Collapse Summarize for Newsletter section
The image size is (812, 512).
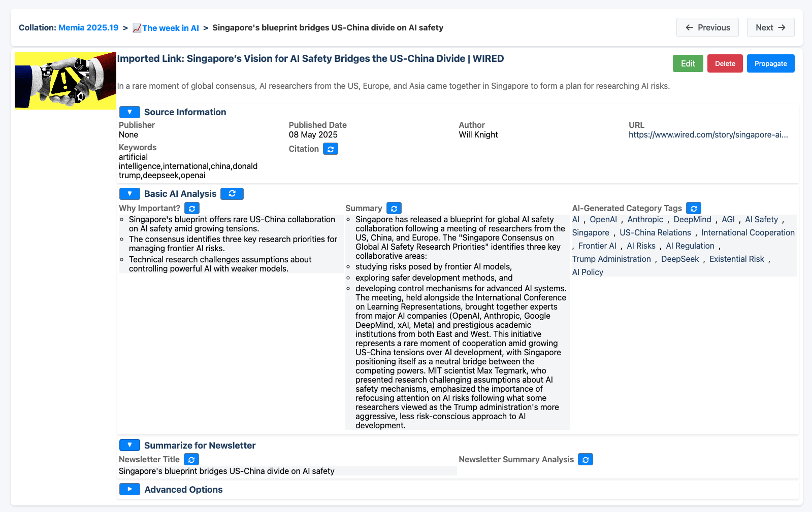pyautogui.click(x=129, y=446)
